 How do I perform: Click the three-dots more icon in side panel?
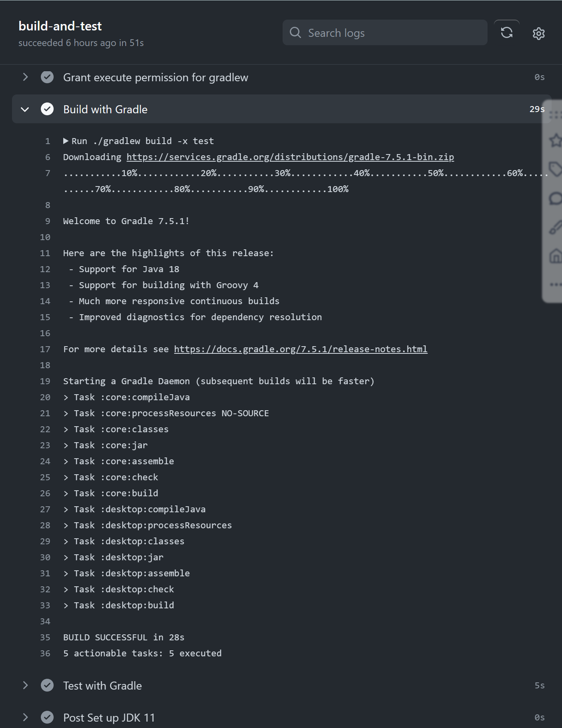tap(556, 285)
